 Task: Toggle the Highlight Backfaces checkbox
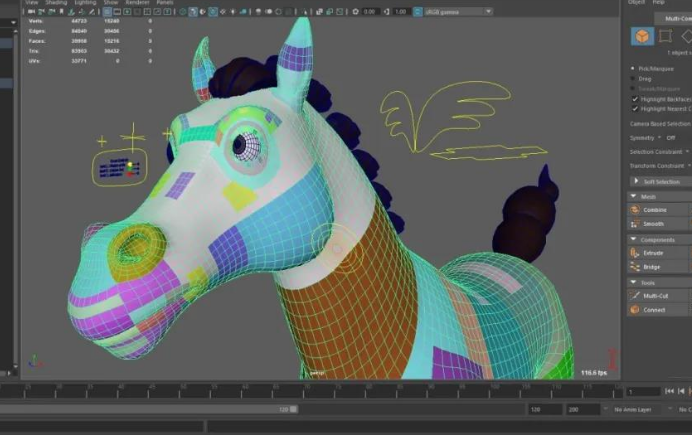635,99
